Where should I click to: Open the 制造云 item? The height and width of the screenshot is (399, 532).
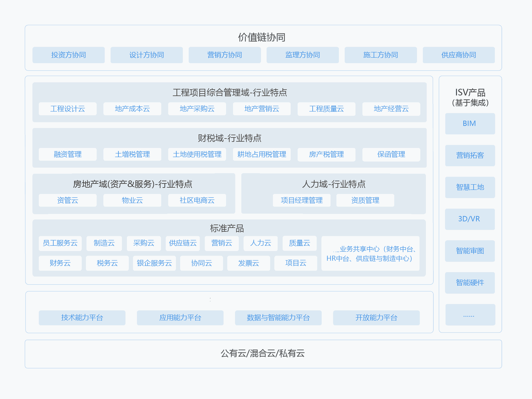tap(104, 243)
